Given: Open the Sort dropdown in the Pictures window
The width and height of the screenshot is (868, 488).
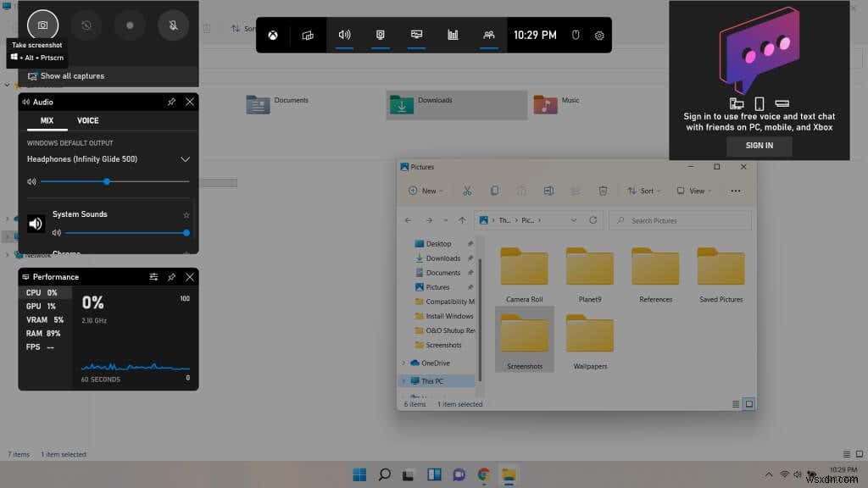Looking at the screenshot, I should point(644,191).
